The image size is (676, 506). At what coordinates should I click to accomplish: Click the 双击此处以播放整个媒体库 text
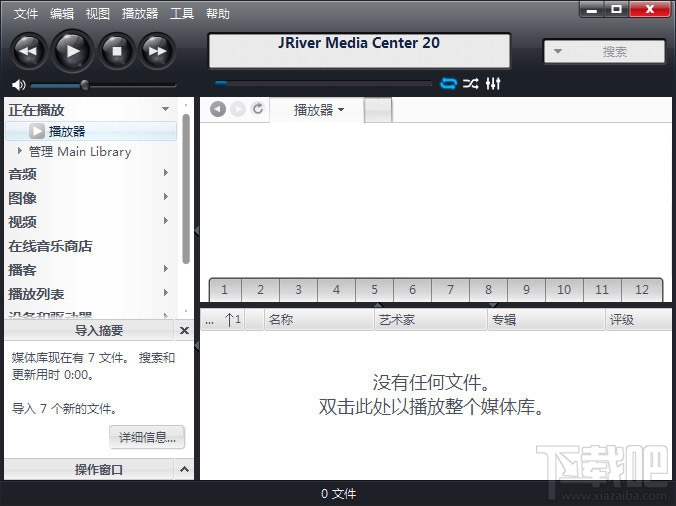point(431,406)
